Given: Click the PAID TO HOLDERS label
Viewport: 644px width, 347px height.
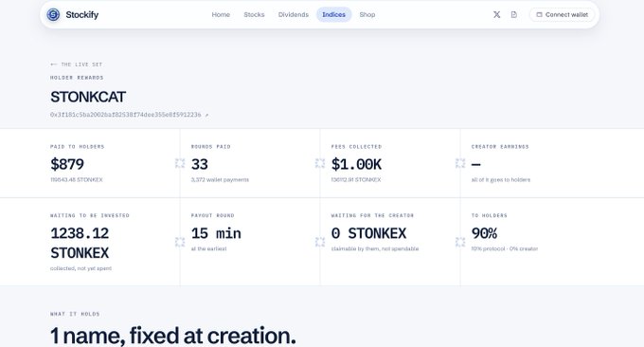Looking at the screenshot, I should [x=78, y=147].
